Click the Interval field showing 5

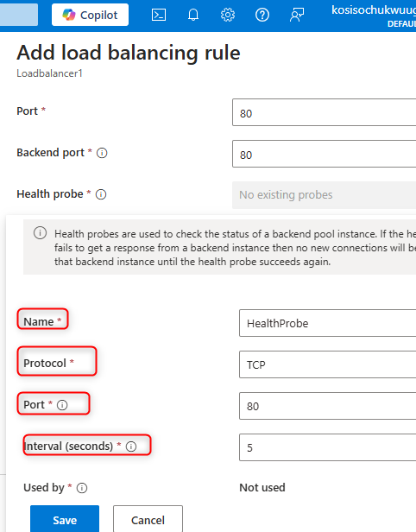pos(327,447)
